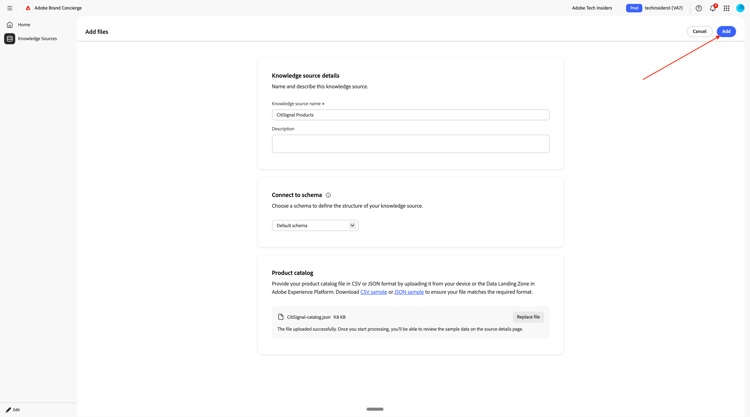
Task: Download the CSV sample link
Action: (x=374, y=292)
